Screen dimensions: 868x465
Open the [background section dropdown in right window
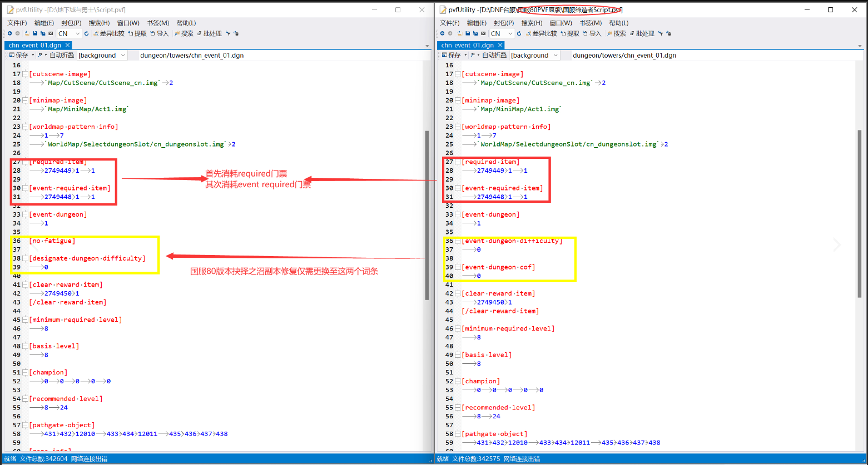[x=555, y=55]
